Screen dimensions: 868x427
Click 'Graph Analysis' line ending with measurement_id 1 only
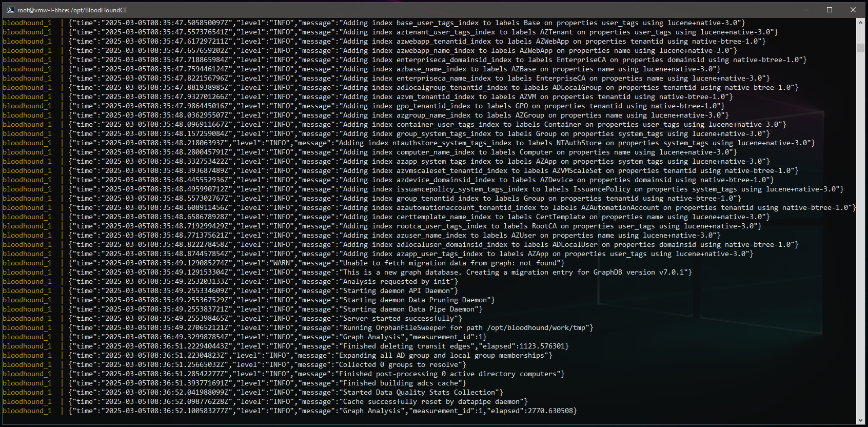[x=245, y=337]
